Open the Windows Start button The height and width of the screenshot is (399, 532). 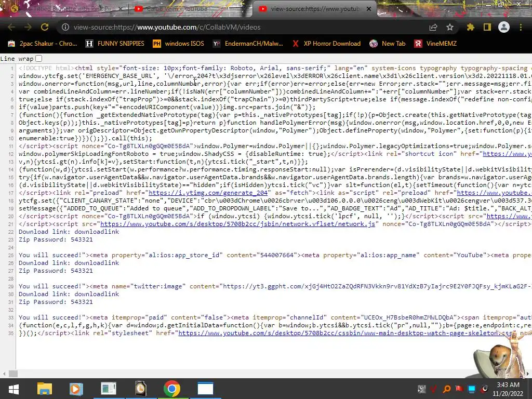click(x=14, y=389)
